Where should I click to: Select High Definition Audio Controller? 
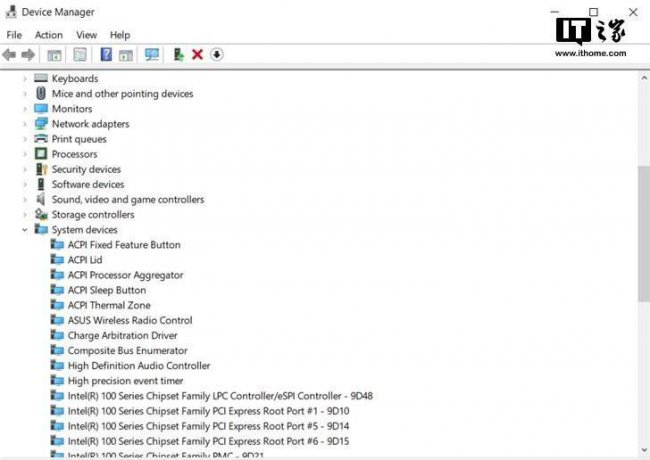pyautogui.click(x=139, y=366)
